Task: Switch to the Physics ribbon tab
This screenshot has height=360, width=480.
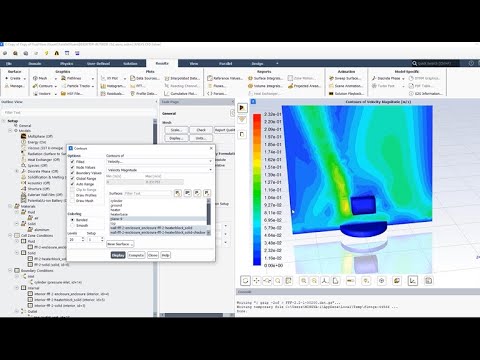Action: (x=66, y=63)
